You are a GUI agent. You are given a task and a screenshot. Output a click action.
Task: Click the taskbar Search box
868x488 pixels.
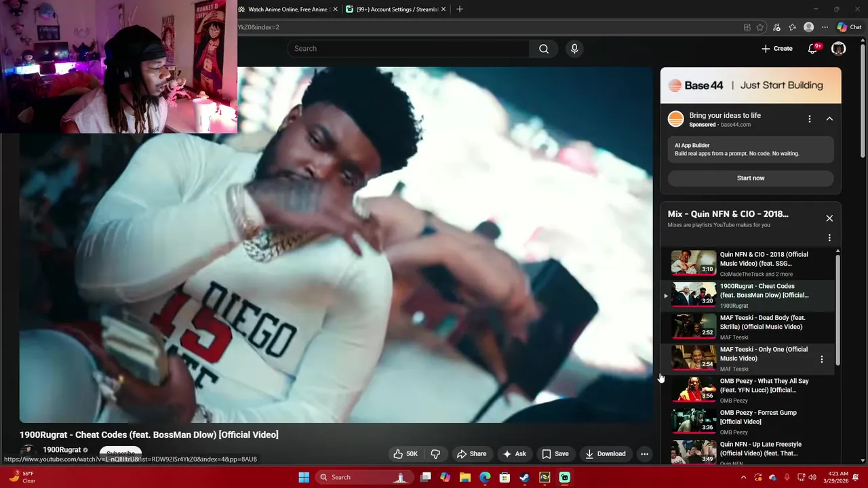(363, 477)
